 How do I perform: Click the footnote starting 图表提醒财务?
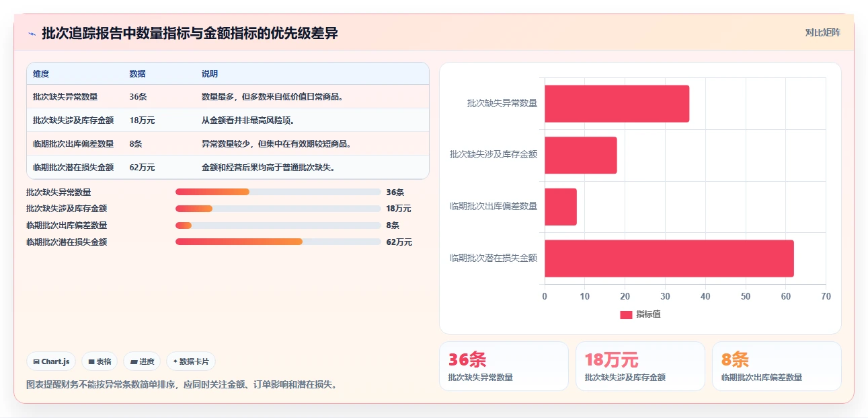tap(182, 385)
